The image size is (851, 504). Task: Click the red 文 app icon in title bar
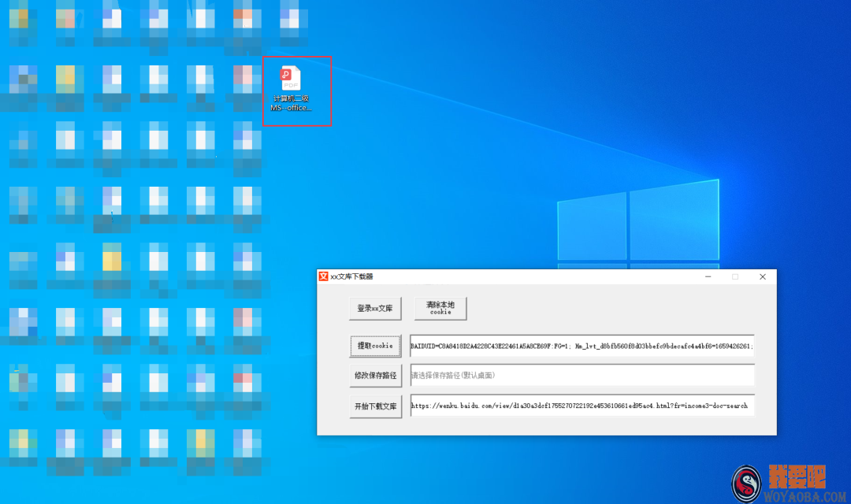323,276
